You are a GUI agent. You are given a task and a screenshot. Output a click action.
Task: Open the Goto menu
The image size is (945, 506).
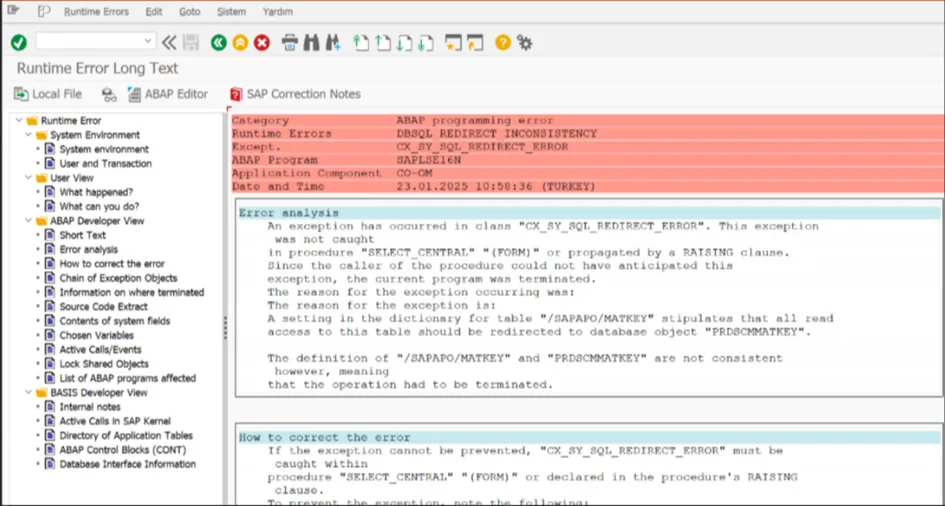(189, 11)
